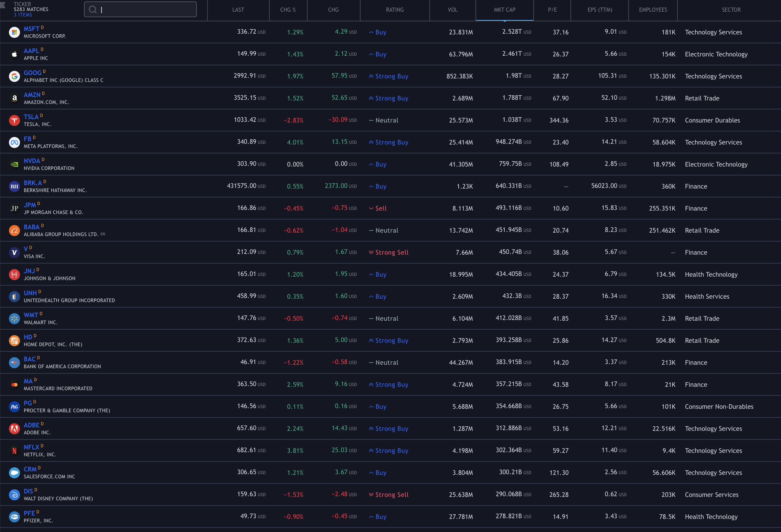Click the 4.01% change for FB
Screen dimensions: 781x532
coord(295,142)
